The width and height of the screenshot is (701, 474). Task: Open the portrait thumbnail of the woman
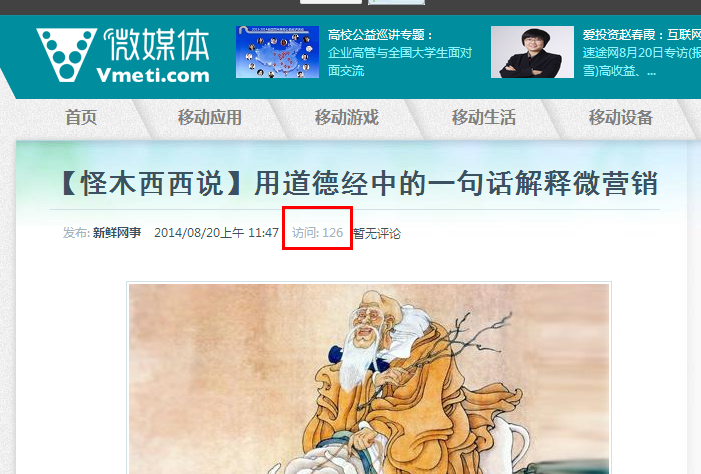click(532, 52)
